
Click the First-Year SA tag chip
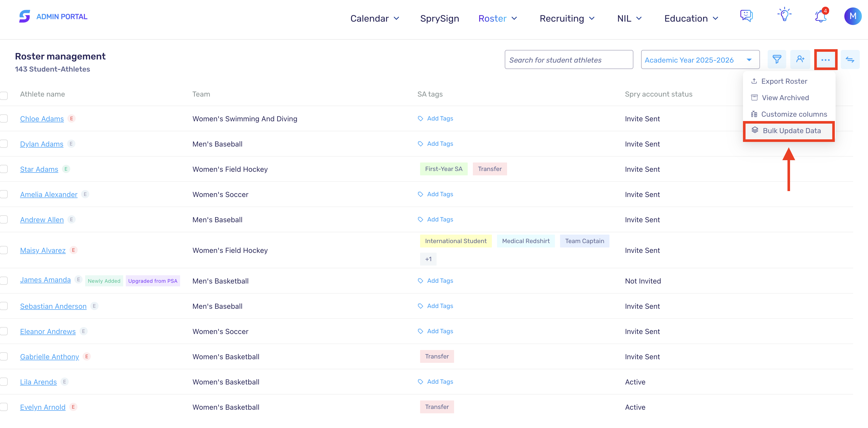[444, 169]
